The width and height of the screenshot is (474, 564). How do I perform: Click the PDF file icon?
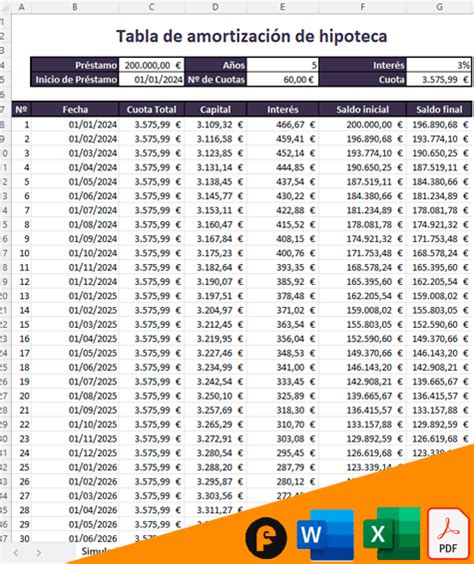pyautogui.click(x=448, y=533)
